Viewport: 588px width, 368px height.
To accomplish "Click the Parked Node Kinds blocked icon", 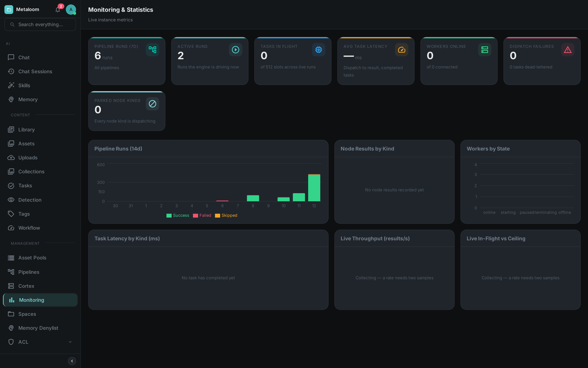I will tap(152, 104).
